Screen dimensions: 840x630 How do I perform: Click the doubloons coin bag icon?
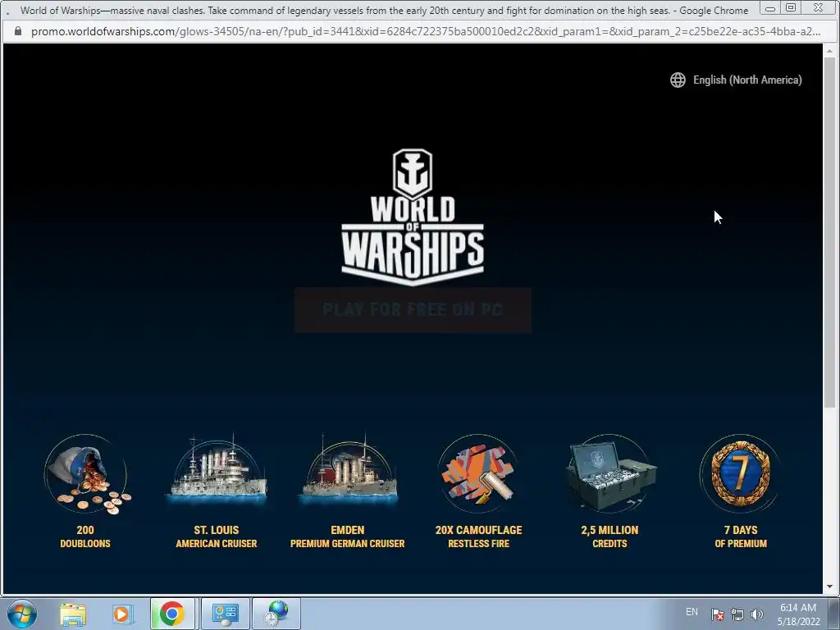point(86,475)
